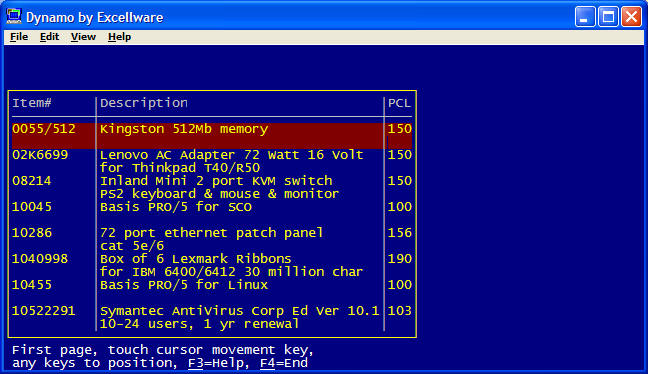Viewport: 648px width, 374px height.
Task: Select item number 0055/512
Action: pyautogui.click(x=44, y=129)
